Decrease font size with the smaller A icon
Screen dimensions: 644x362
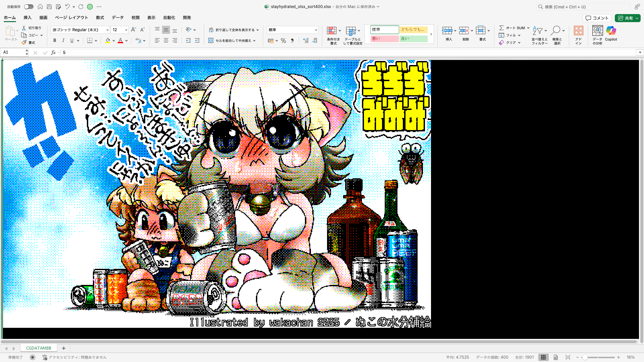pyautogui.click(x=142, y=30)
